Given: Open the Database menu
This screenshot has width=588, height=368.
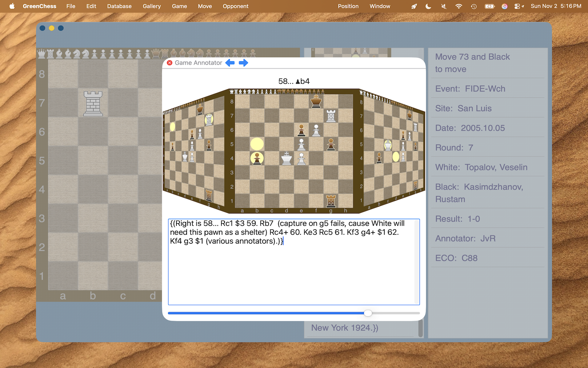Looking at the screenshot, I should 119,6.
